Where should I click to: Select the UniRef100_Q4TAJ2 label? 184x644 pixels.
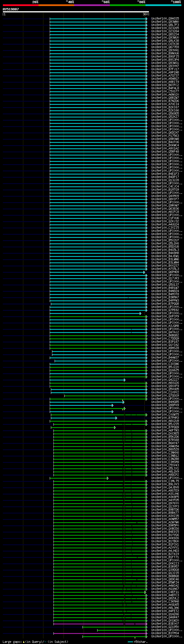point(165,332)
